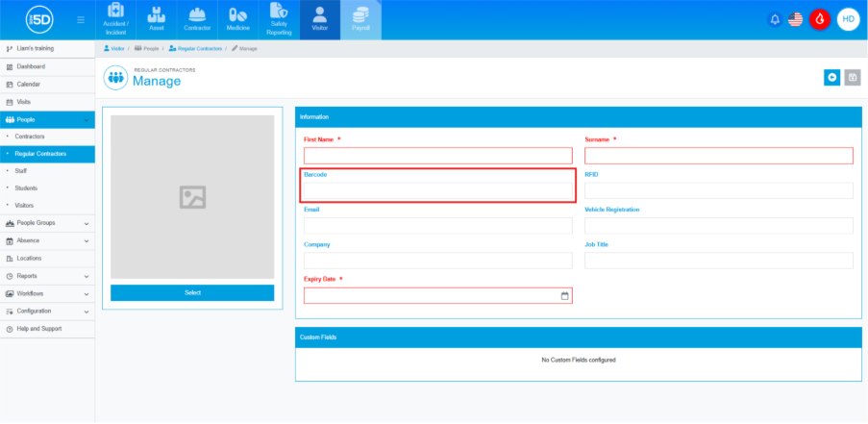Expand the People Groups menu
Viewport: 868px width, 424px height.
(x=47, y=223)
